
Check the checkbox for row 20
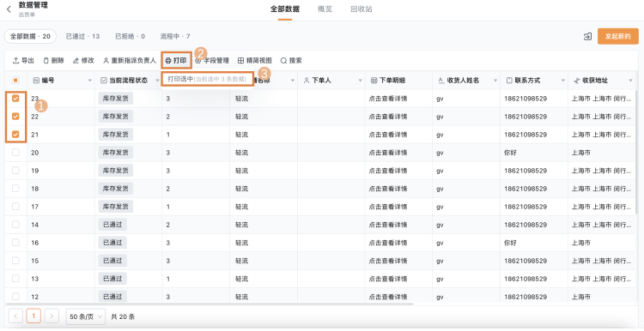click(x=15, y=153)
